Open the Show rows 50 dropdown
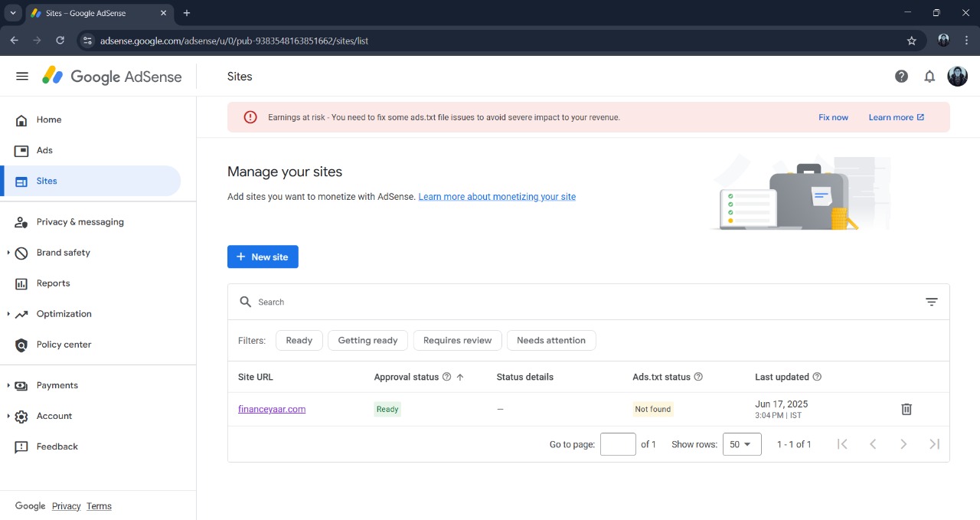Image resolution: width=980 pixels, height=520 pixels. 742,444
